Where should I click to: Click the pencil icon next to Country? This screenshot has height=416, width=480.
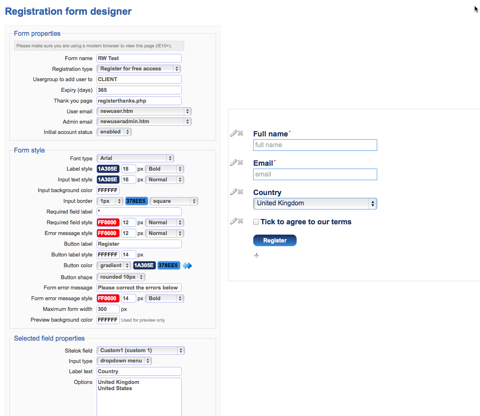click(233, 192)
